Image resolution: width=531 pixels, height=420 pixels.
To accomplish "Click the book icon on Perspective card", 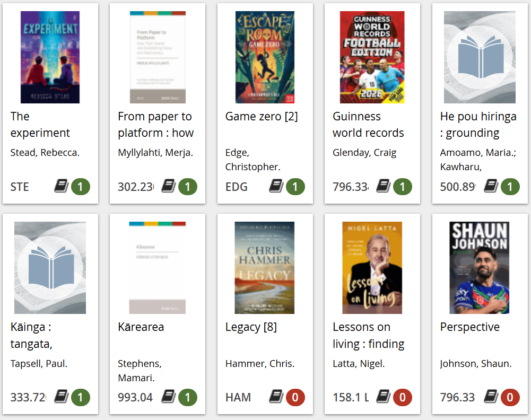I will click(491, 397).
